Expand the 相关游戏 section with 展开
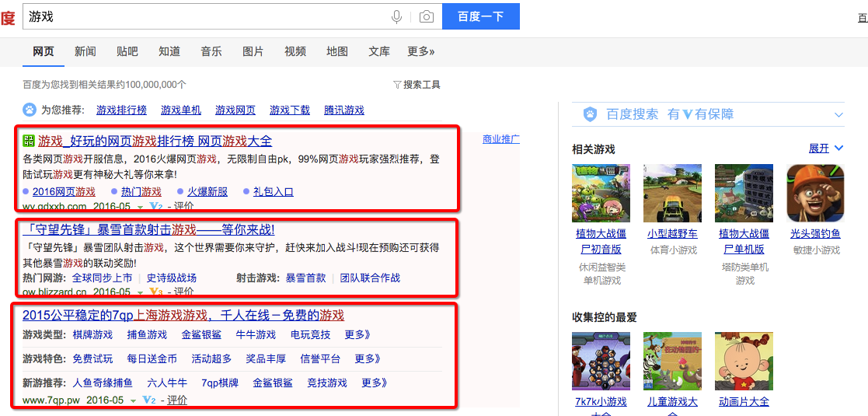 [x=825, y=149]
